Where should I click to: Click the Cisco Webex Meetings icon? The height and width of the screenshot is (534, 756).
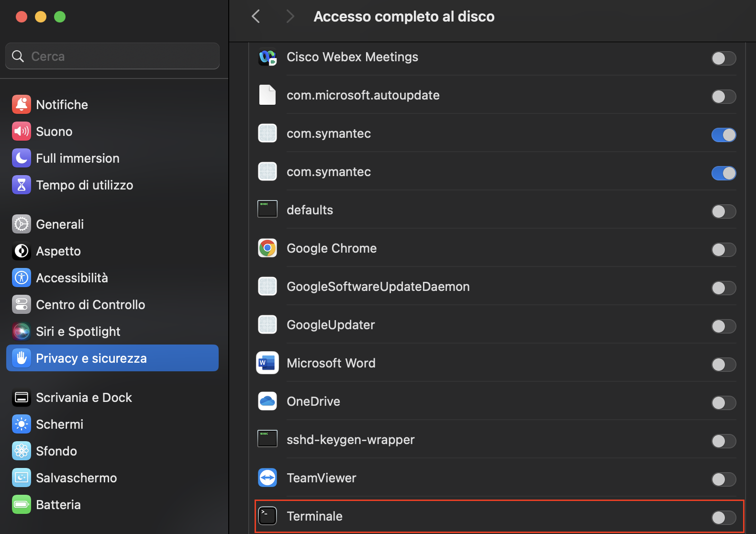pos(267,57)
